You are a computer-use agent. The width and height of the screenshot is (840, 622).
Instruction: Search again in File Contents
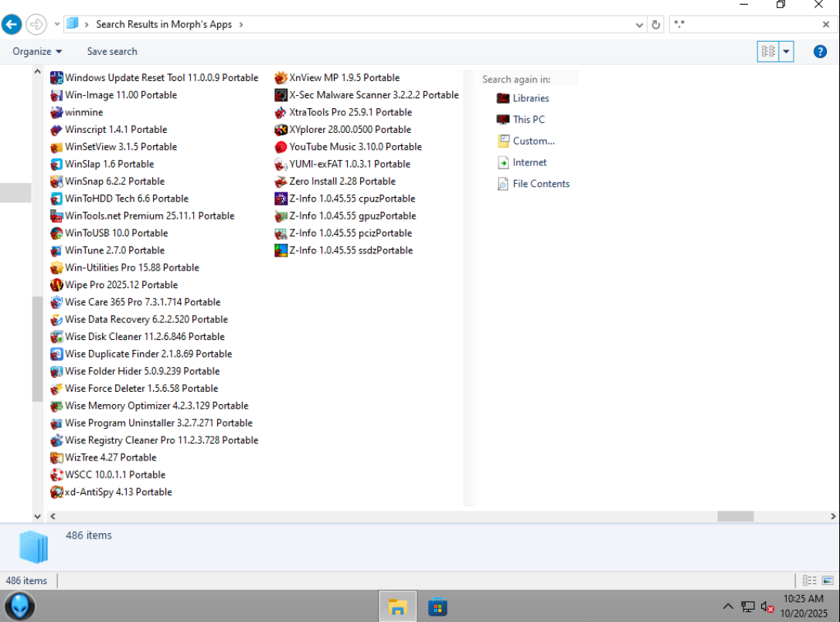tap(533, 184)
